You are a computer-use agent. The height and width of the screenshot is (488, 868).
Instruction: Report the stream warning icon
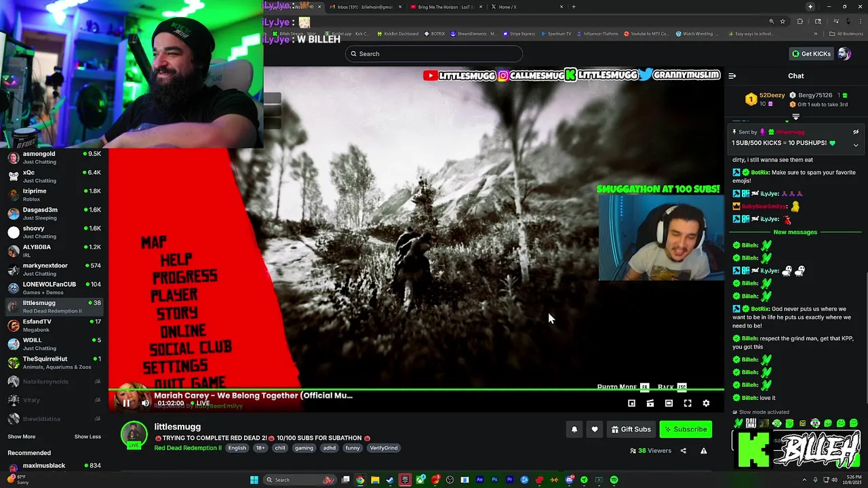point(704,451)
